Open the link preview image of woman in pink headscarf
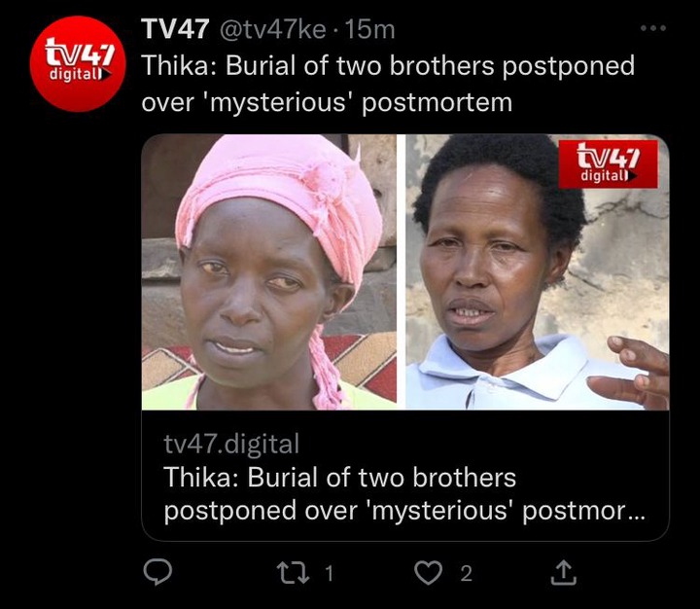This screenshot has height=609, width=700. point(268,271)
